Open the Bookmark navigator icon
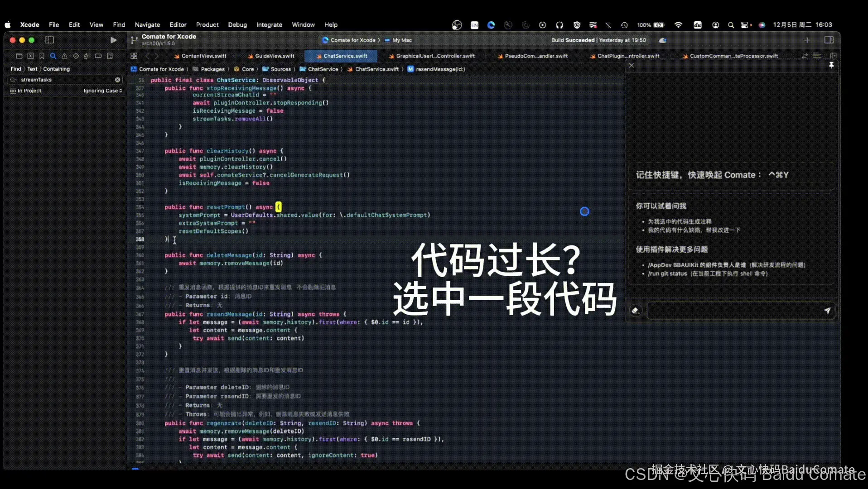The width and height of the screenshot is (868, 489). tap(42, 56)
